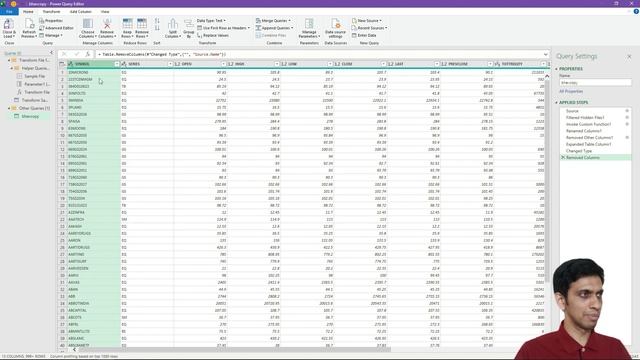Delete the Removed Columns step X icon
The height and width of the screenshot is (360, 640).
coord(563,158)
